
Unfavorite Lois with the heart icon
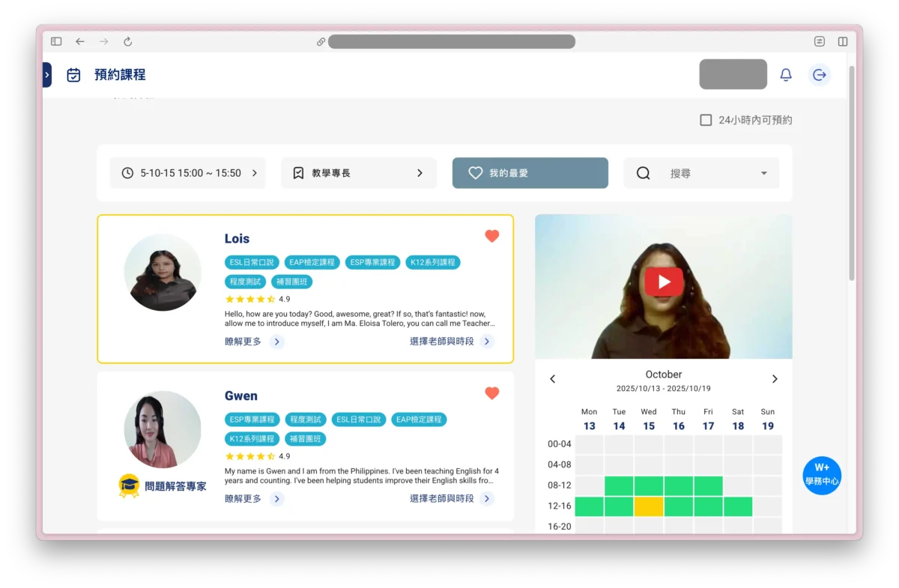tap(491, 237)
